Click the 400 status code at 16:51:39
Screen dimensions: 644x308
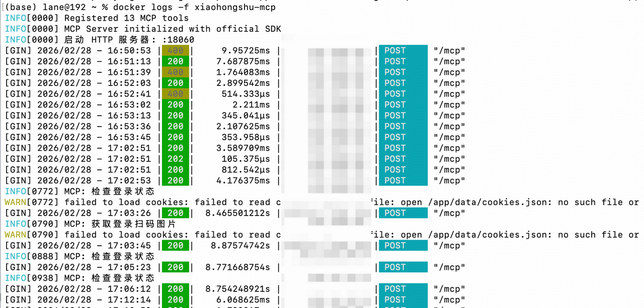(176, 72)
